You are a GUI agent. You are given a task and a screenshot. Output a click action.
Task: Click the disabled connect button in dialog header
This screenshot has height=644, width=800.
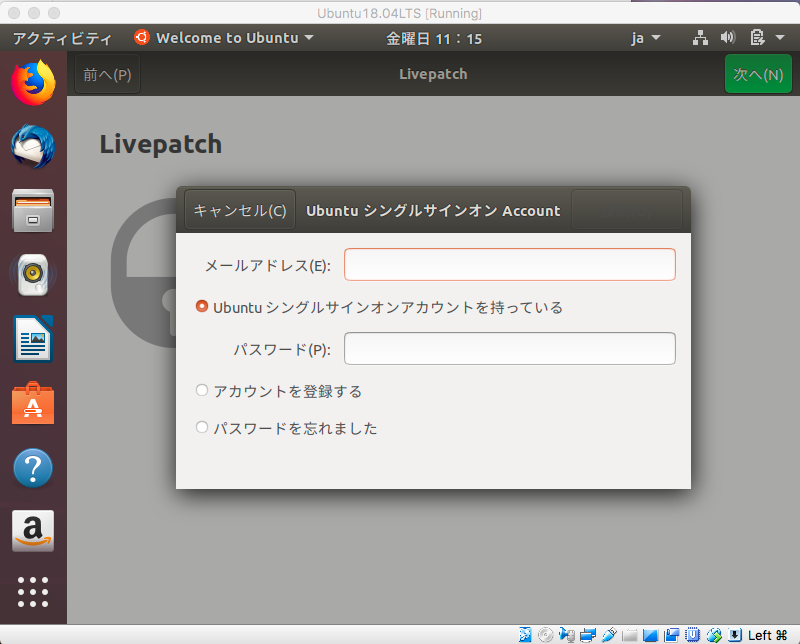(x=627, y=210)
